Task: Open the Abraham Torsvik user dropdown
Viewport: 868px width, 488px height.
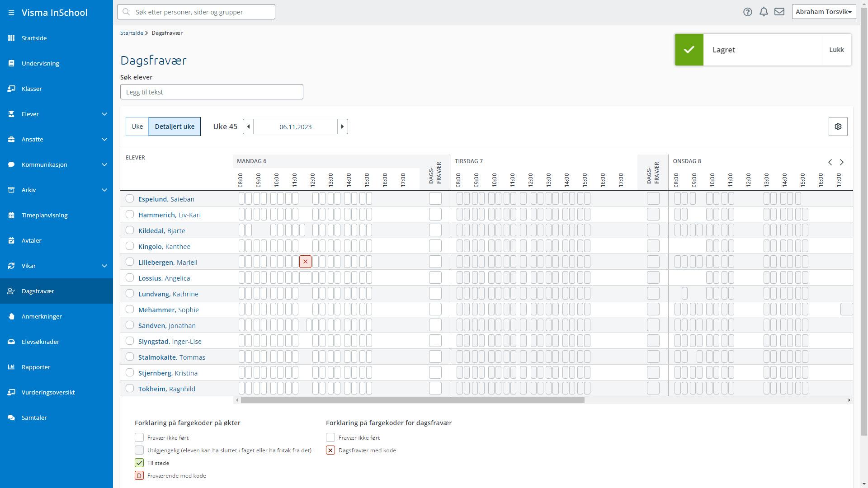Action: click(824, 12)
